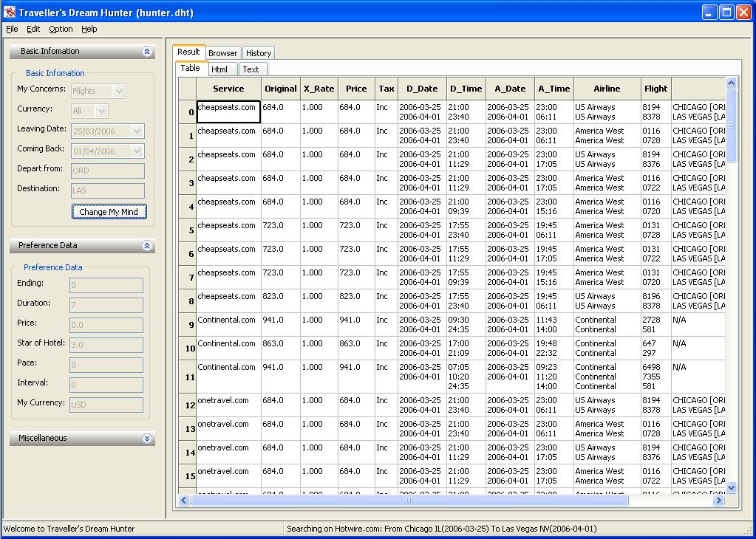
Task: Click the Duration preference field
Action: coord(106,305)
